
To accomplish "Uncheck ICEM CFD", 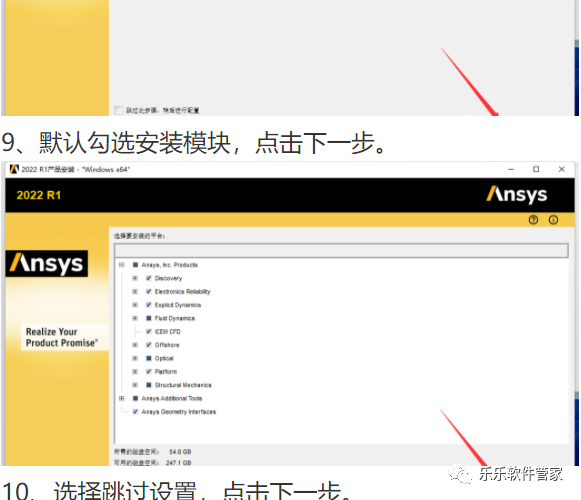I will pyautogui.click(x=149, y=331).
